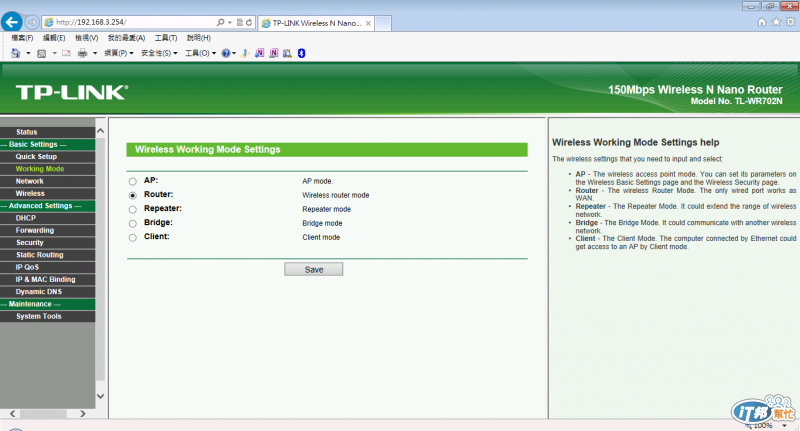Expand the address bar search dropdown arrow
The image size is (800, 431).
[230, 22]
